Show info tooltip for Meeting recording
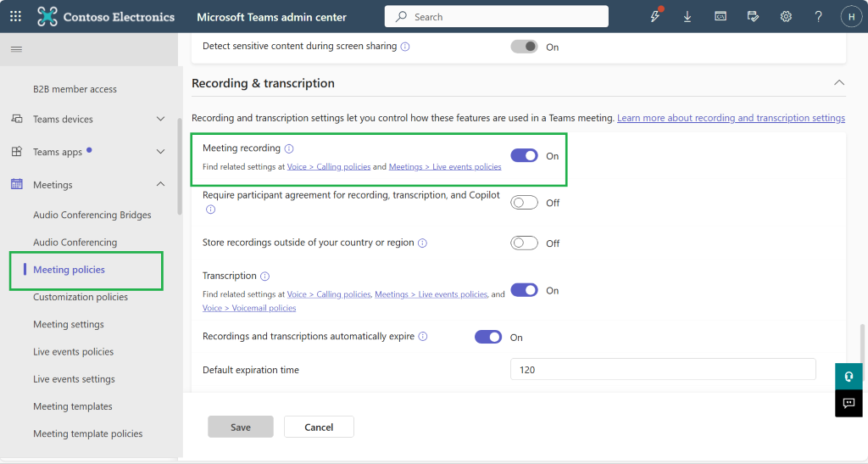Viewport: 868px width, 464px height. 289,148
